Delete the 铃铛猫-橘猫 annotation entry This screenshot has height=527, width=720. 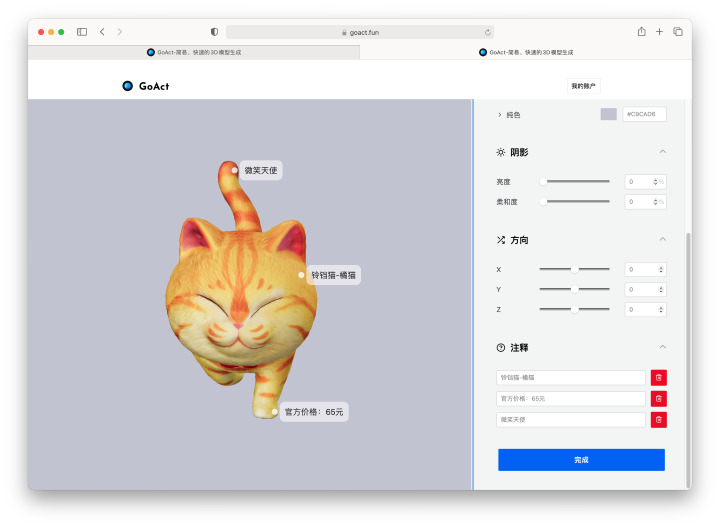(x=658, y=378)
